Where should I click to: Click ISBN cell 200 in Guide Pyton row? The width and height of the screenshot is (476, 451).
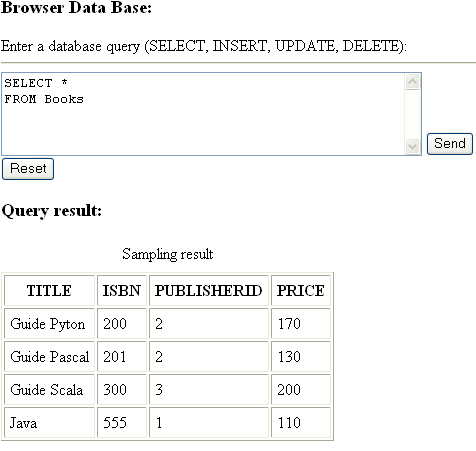coord(122,323)
